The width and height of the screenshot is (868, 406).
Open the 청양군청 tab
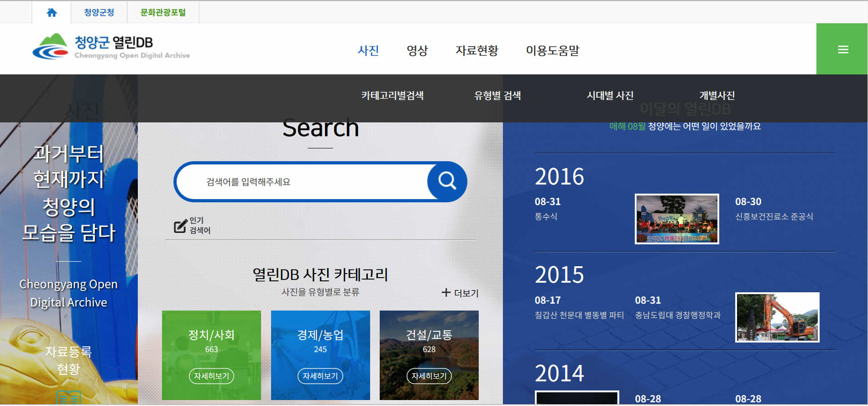point(99,12)
